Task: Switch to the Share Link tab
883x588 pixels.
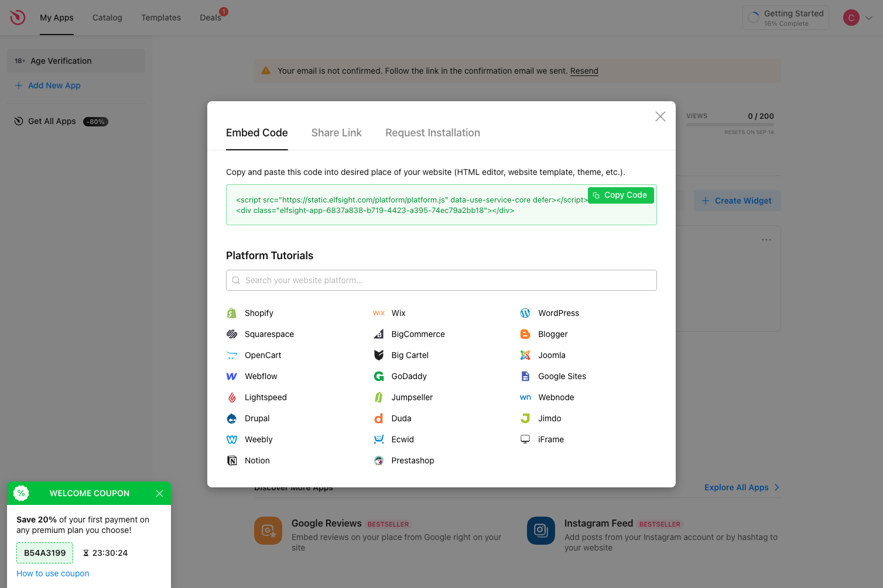Action: pyautogui.click(x=337, y=133)
